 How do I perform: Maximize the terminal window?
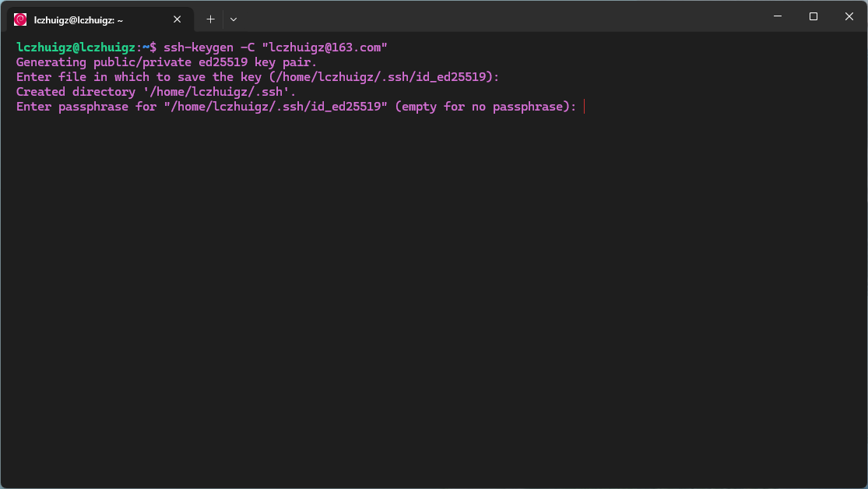pyautogui.click(x=814, y=16)
